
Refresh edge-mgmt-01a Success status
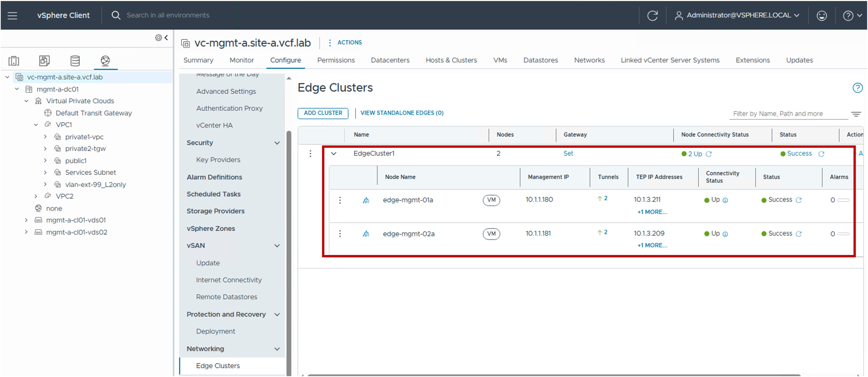(798, 200)
